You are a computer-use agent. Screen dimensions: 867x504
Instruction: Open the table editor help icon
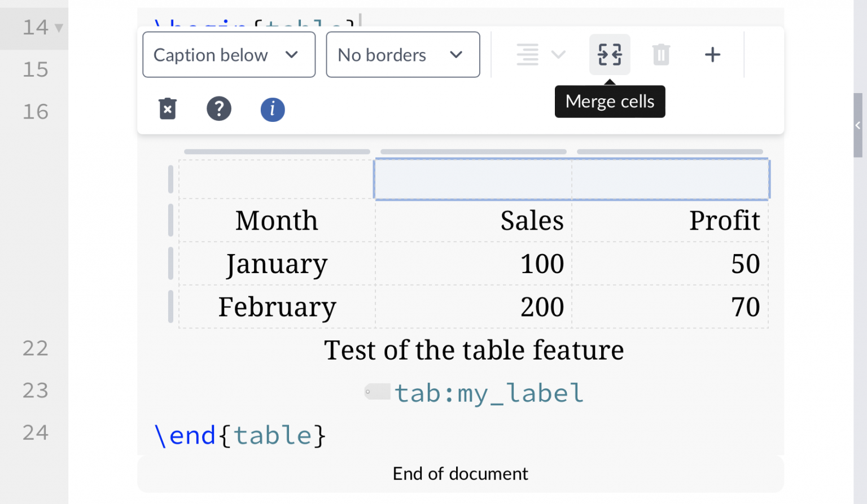click(x=219, y=108)
